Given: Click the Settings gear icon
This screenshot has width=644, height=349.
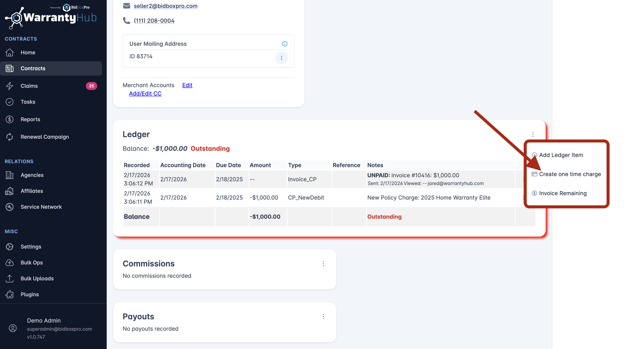Looking at the screenshot, I should [x=10, y=247].
